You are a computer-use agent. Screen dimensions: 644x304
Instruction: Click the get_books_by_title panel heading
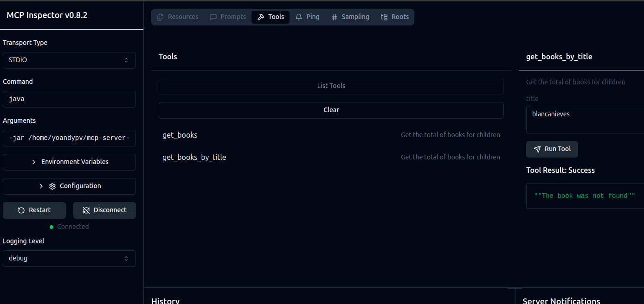click(559, 57)
